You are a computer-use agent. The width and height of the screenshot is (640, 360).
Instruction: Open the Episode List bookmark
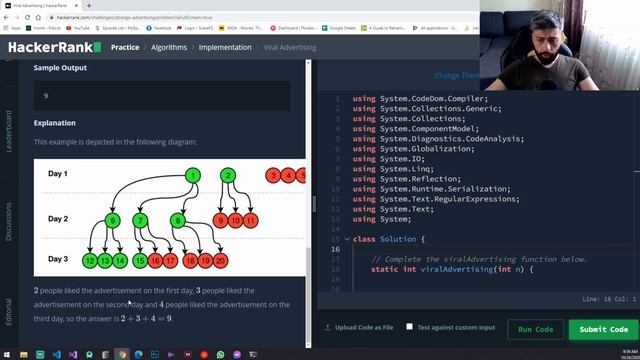click(118, 28)
